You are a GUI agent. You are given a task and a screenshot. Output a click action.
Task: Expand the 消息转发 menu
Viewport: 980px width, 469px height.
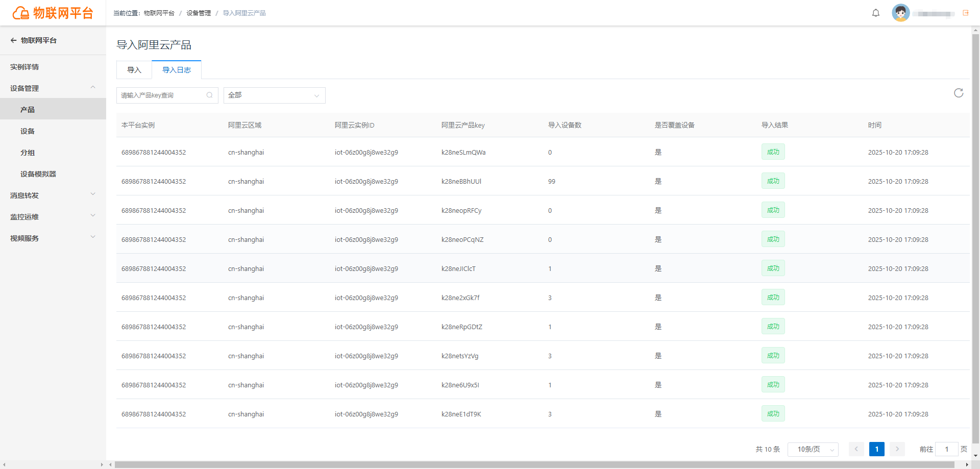pyautogui.click(x=53, y=195)
